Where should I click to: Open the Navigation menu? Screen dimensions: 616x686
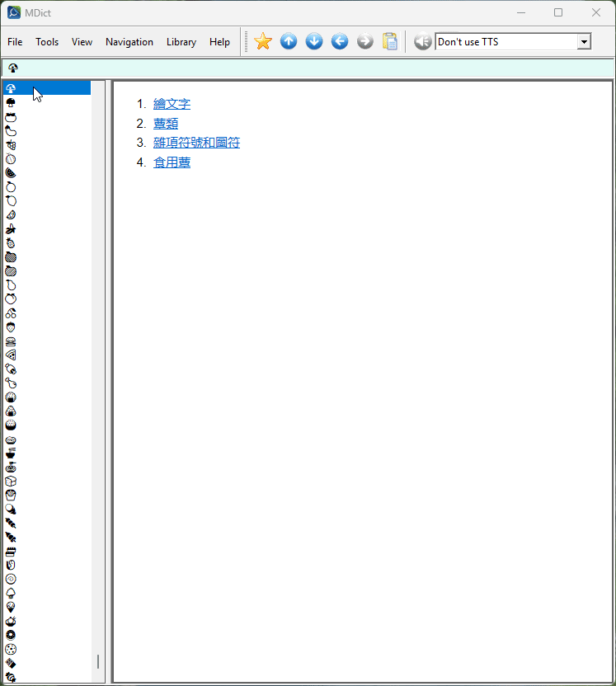click(129, 42)
